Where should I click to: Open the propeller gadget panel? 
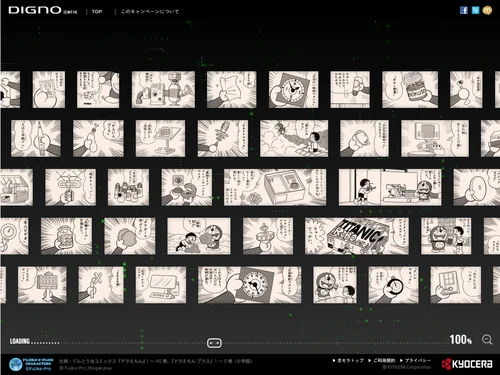(x=70, y=187)
